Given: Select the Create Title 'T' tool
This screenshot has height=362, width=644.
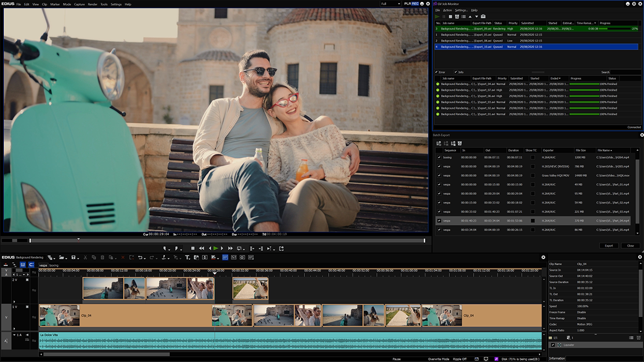Looking at the screenshot, I should click(187, 258).
